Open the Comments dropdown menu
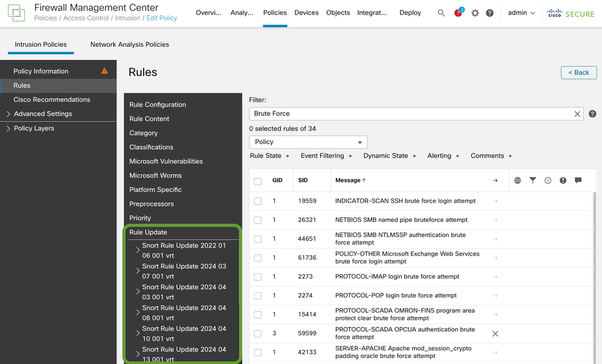Viewport: 602px width, 364px height. click(492, 155)
